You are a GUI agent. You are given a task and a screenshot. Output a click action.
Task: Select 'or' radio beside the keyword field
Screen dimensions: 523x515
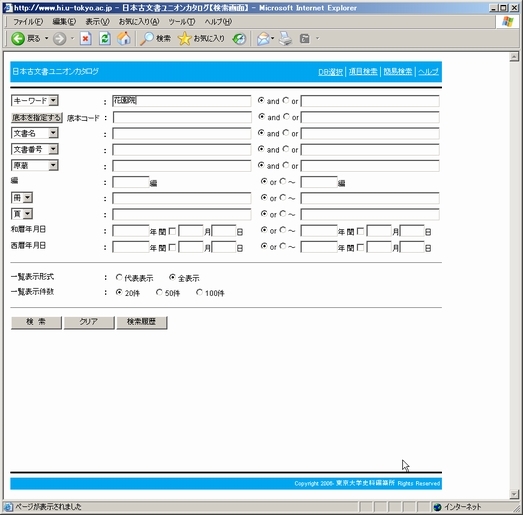[x=286, y=100]
